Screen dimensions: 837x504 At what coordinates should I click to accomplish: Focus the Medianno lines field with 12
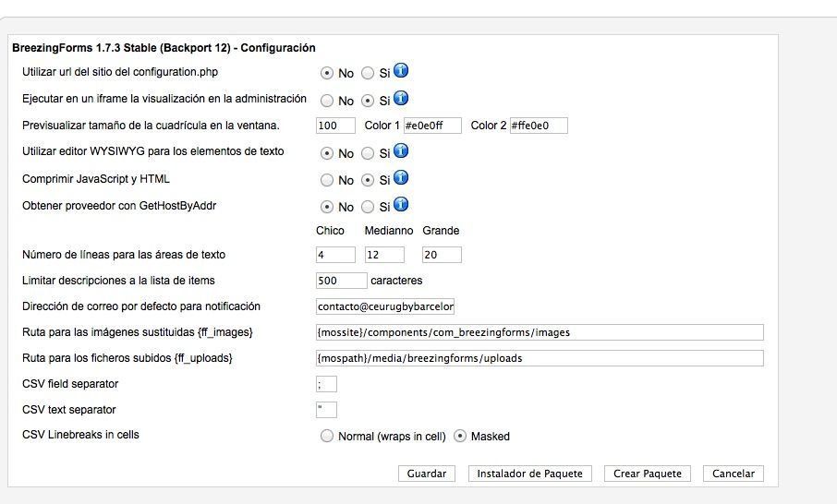(384, 255)
